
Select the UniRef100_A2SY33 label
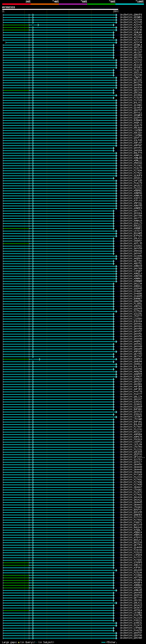click(131, 40)
